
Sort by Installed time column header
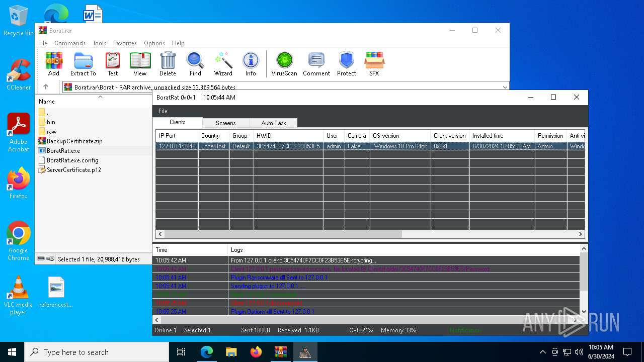502,136
